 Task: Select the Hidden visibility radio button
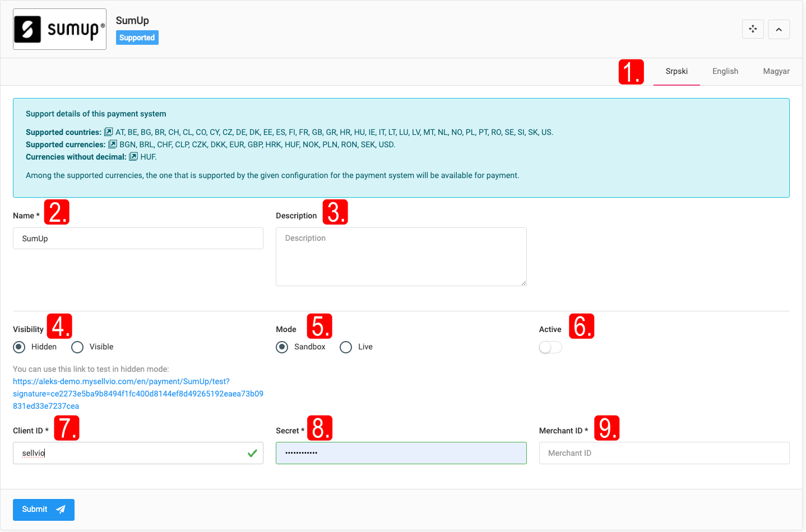tap(19, 347)
